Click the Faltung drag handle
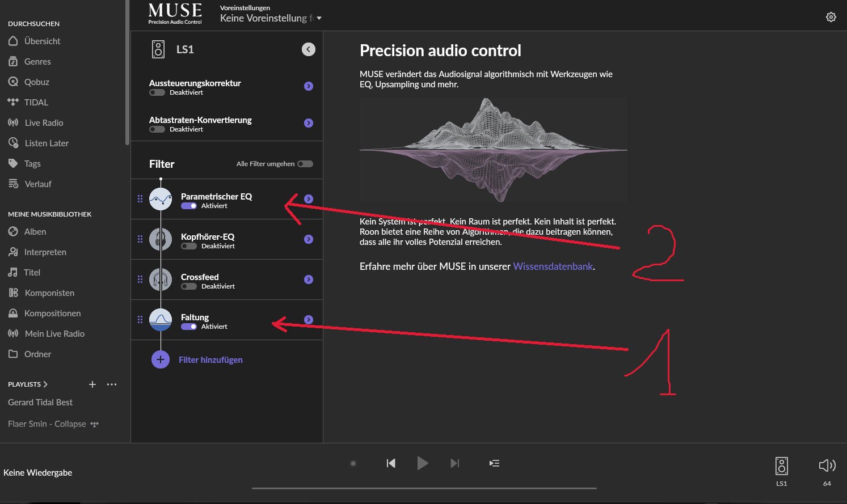Viewport: 847px width, 504px height. [x=140, y=320]
